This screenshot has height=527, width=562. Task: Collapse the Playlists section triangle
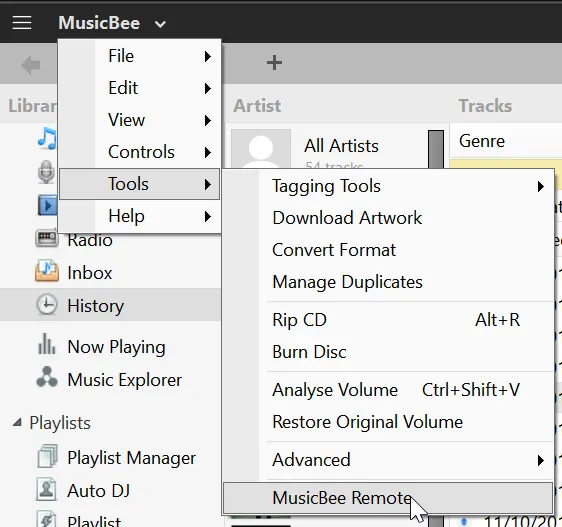click(17, 422)
